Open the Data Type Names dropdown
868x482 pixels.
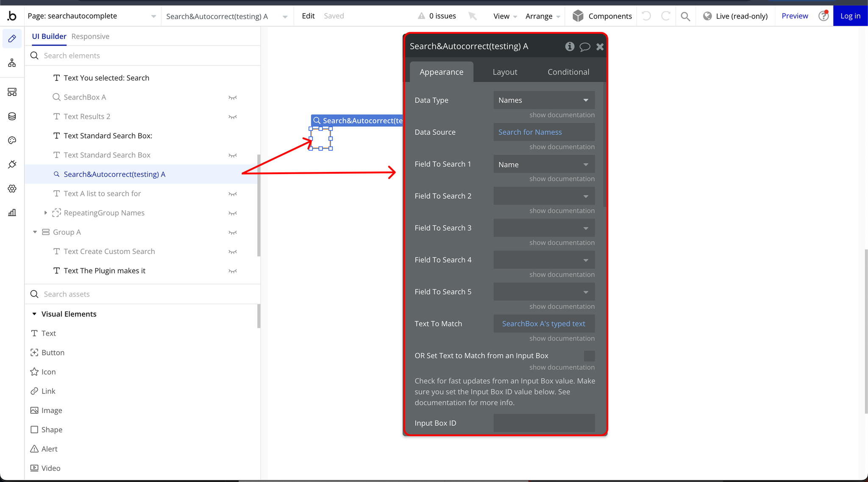pyautogui.click(x=544, y=100)
